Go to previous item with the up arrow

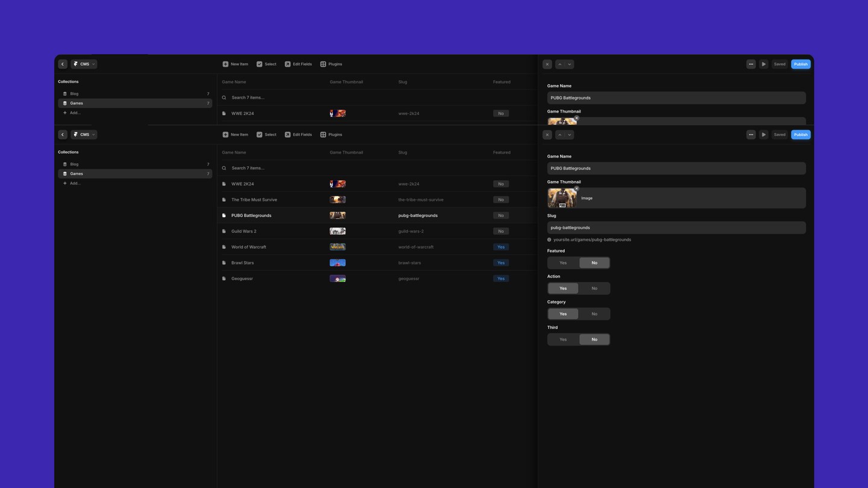(x=559, y=134)
